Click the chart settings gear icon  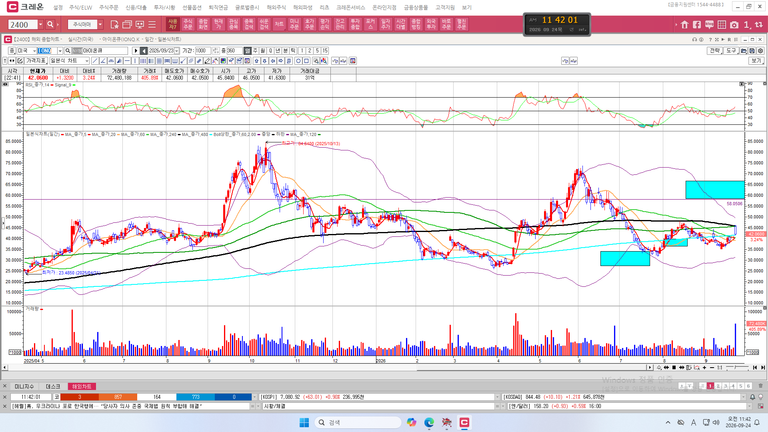[x=761, y=50]
